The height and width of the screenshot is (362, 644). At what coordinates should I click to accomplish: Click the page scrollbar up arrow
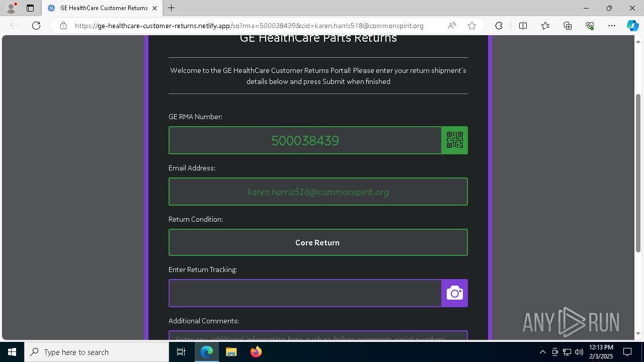pos(638,41)
